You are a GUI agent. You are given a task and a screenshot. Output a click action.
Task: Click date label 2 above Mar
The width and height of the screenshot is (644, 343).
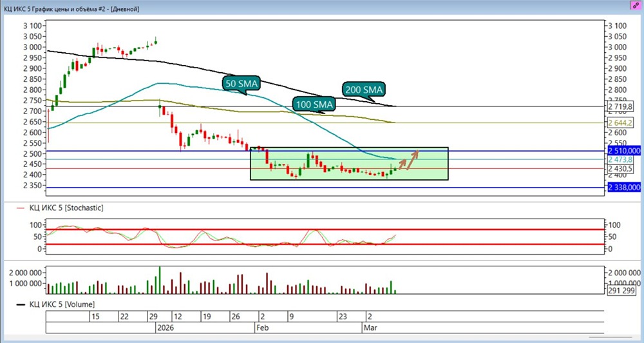370,317
